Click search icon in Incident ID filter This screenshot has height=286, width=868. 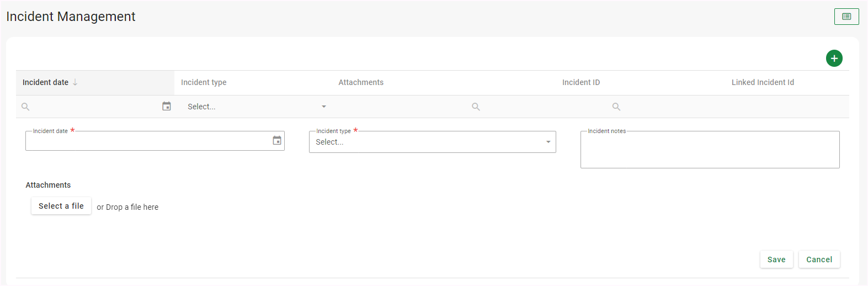pos(616,107)
